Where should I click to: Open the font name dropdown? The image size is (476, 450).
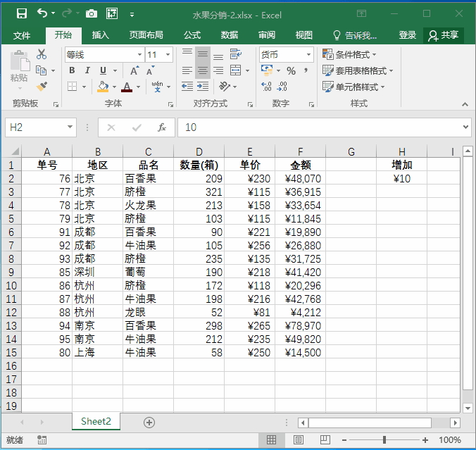point(138,54)
